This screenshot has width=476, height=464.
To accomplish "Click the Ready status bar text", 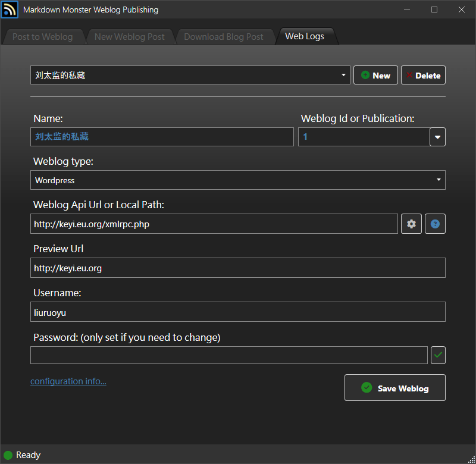I will click(28, 455).
